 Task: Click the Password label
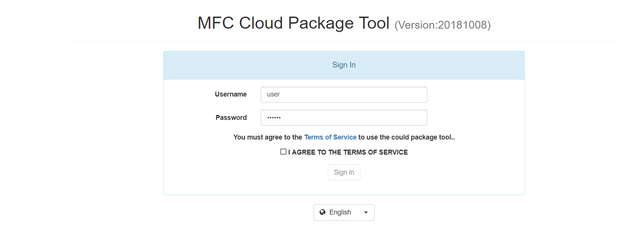click(231, 118)
